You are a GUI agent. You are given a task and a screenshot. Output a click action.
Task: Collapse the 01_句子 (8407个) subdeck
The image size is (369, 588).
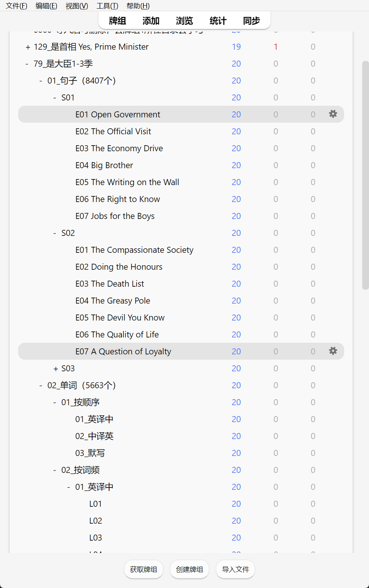[41, 81]
